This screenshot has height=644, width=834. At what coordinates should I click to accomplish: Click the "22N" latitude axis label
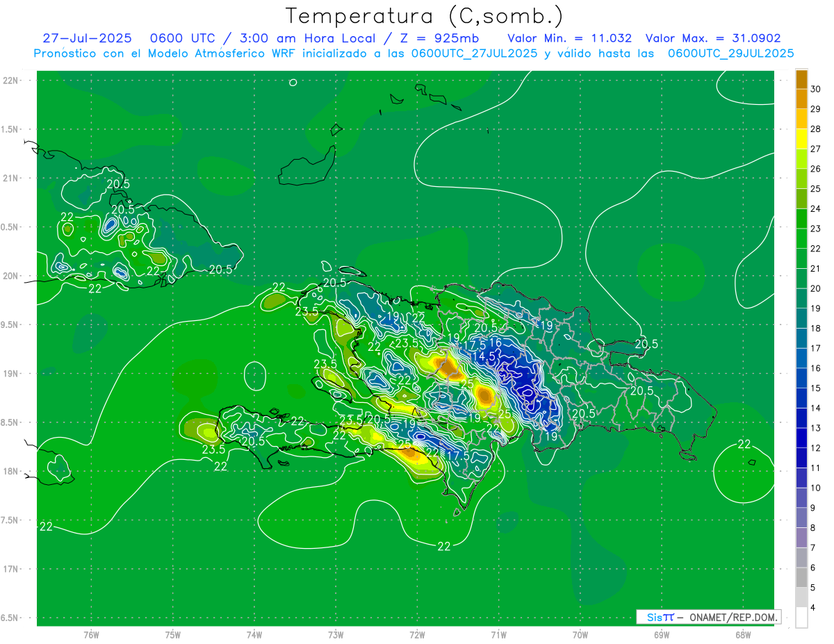pos(12,80)
